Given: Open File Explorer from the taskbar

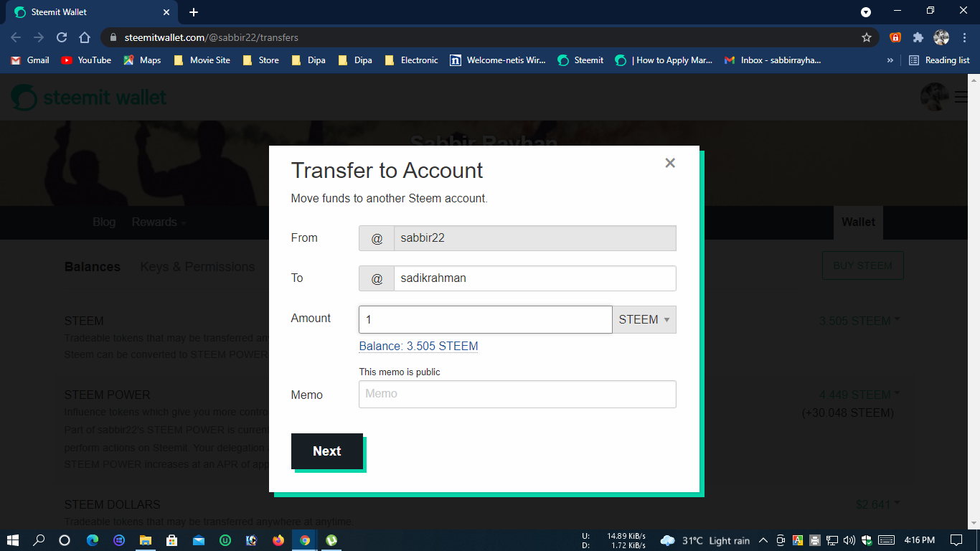Looking at the screenshot, I should tap(146, 540).
